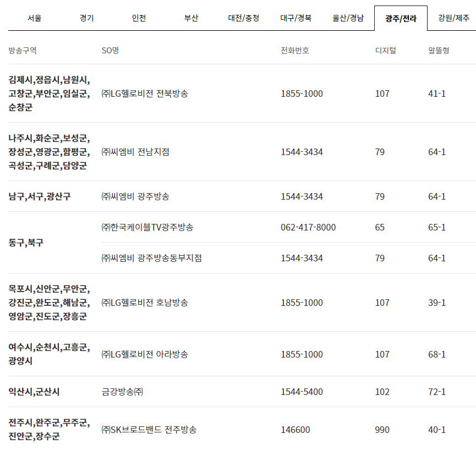Click the 전주시,완주군,무주군 area cell
Image resolution: width=476 pixels, height=450 pixels.
tap(49, 429)
